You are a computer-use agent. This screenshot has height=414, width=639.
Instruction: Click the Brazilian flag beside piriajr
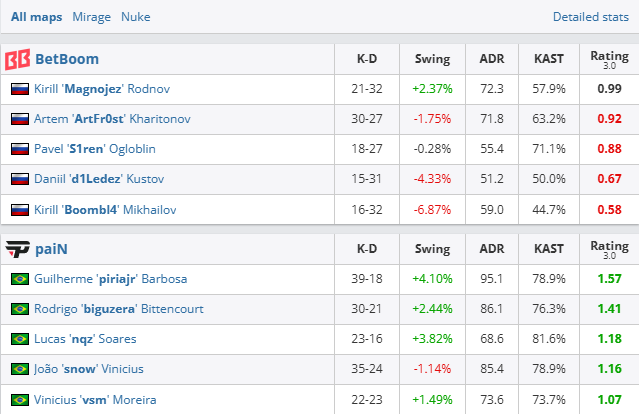[19, 279]
